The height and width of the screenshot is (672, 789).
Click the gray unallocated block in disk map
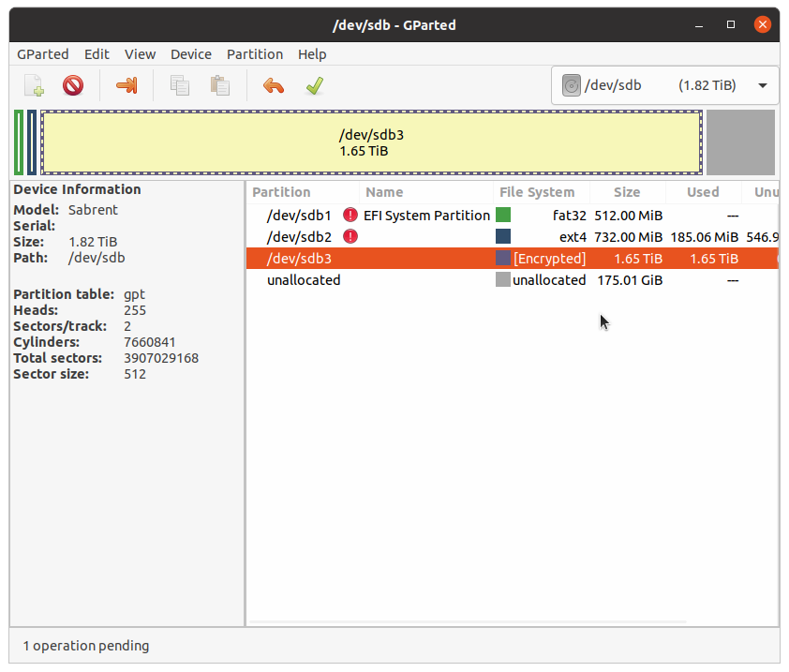(740, 142)
